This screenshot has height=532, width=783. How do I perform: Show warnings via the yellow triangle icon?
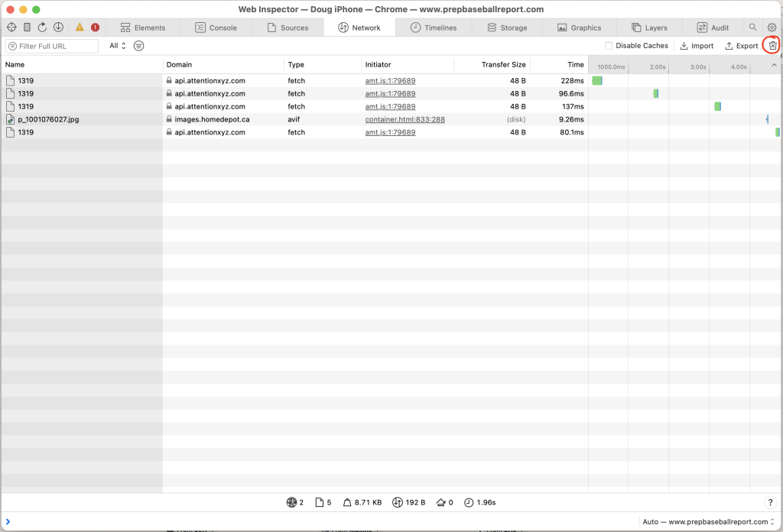pyautogui.click(x=80, y=28)
